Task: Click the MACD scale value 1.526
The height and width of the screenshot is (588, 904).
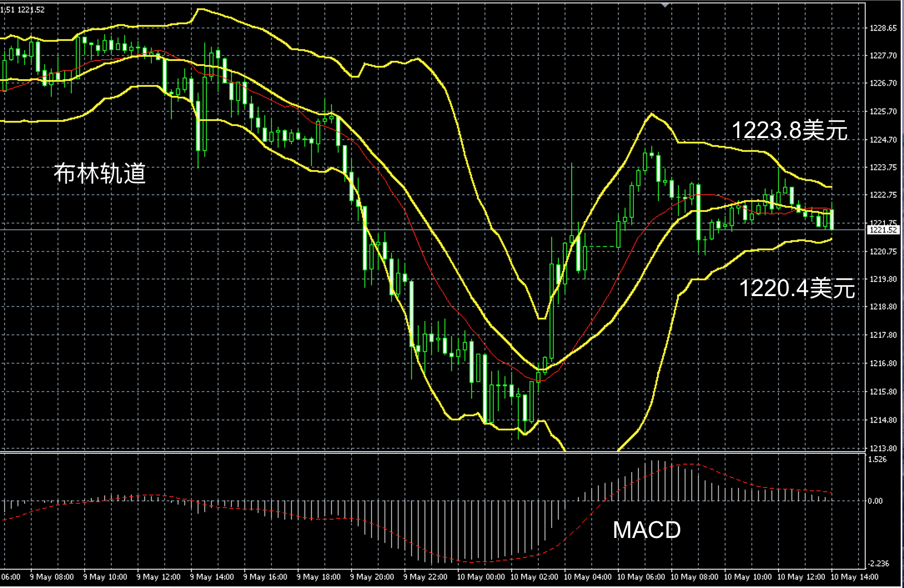Action: tap(877, 460)
